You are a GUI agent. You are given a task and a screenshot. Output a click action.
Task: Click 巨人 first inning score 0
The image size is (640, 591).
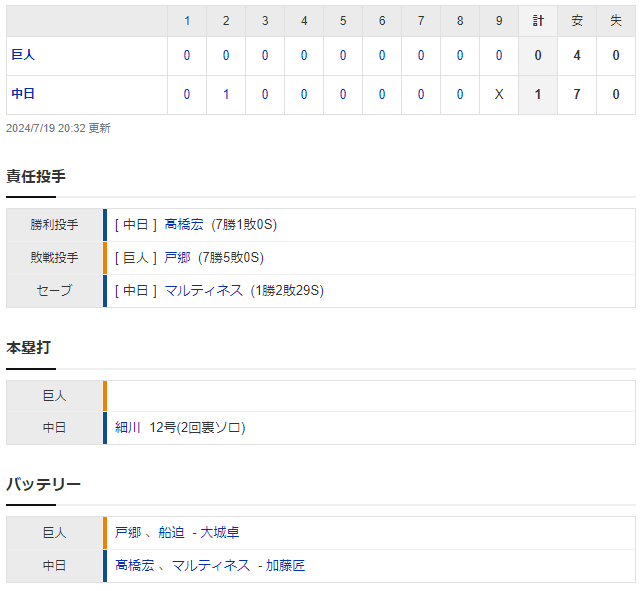[187, 56]
